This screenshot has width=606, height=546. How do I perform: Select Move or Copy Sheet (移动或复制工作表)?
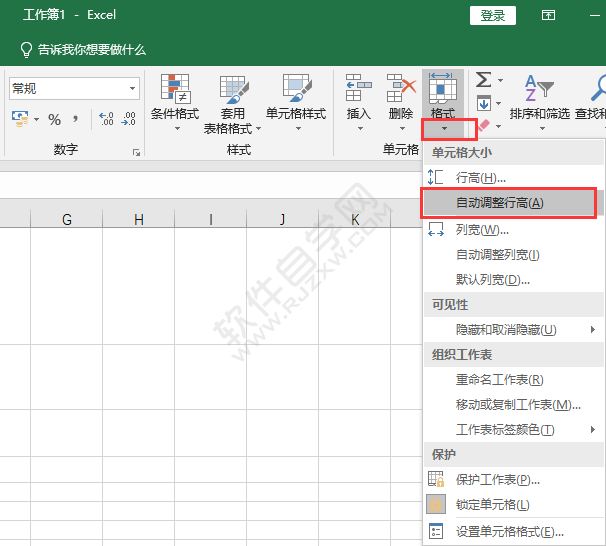tap(514, 405)
